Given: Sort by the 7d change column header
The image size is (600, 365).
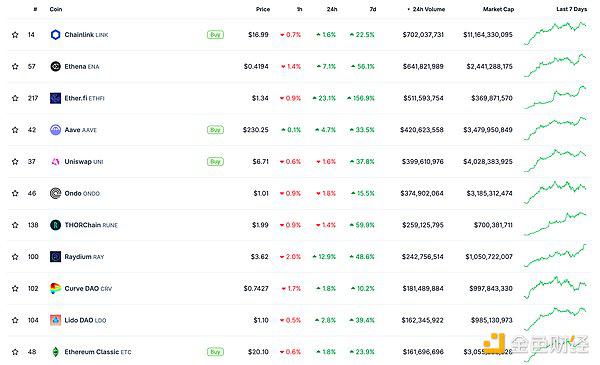Looking at the screenshot, I should point(373,9).
